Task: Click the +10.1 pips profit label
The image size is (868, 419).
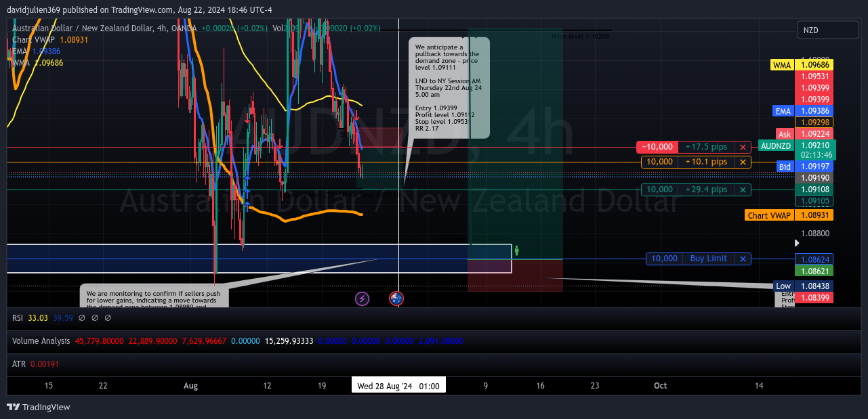Action: click(706, 162)
